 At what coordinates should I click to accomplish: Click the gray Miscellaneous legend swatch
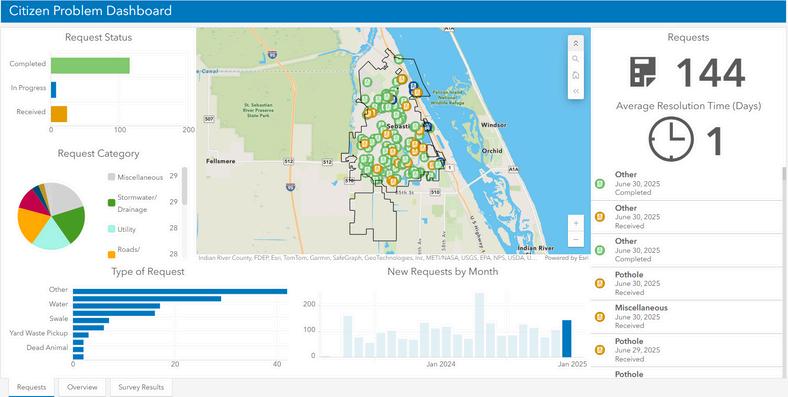click(x=111, y=177)
